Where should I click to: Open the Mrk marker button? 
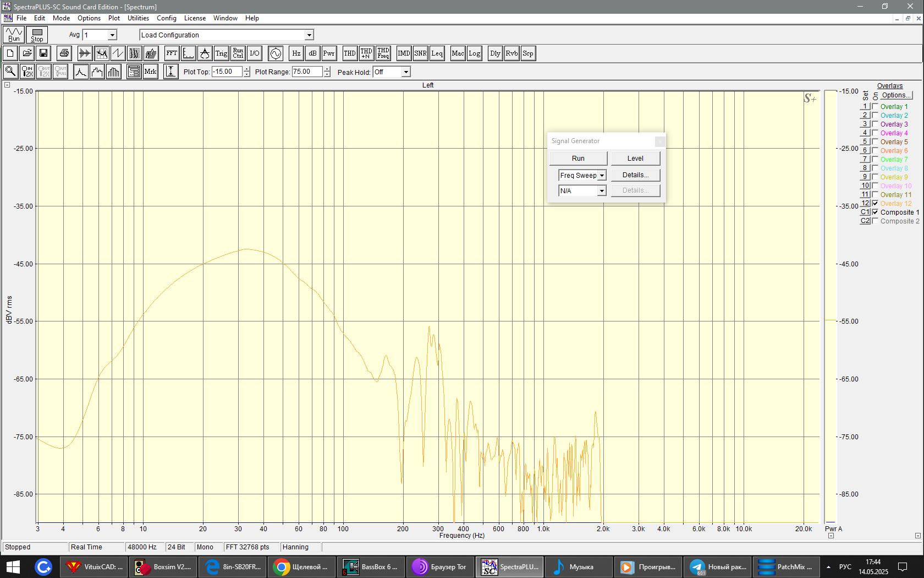(x=150, y=72)
